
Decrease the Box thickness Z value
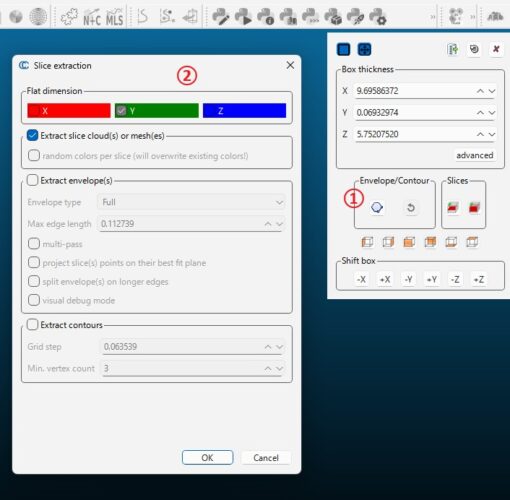[492, 134]
